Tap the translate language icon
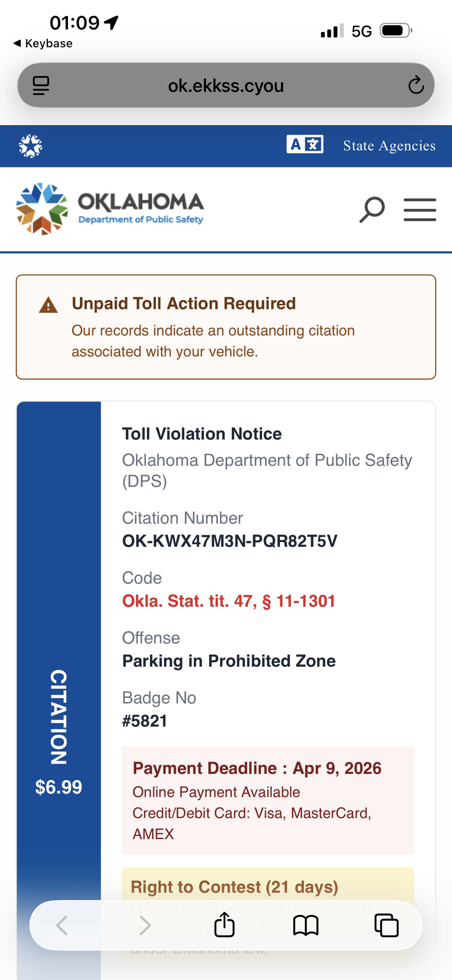 (305, 144)
